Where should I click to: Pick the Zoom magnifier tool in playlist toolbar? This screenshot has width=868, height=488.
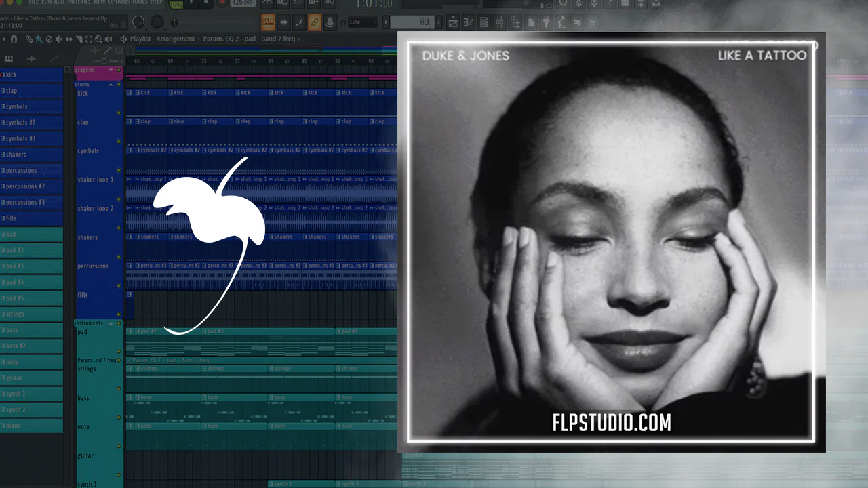98,39
